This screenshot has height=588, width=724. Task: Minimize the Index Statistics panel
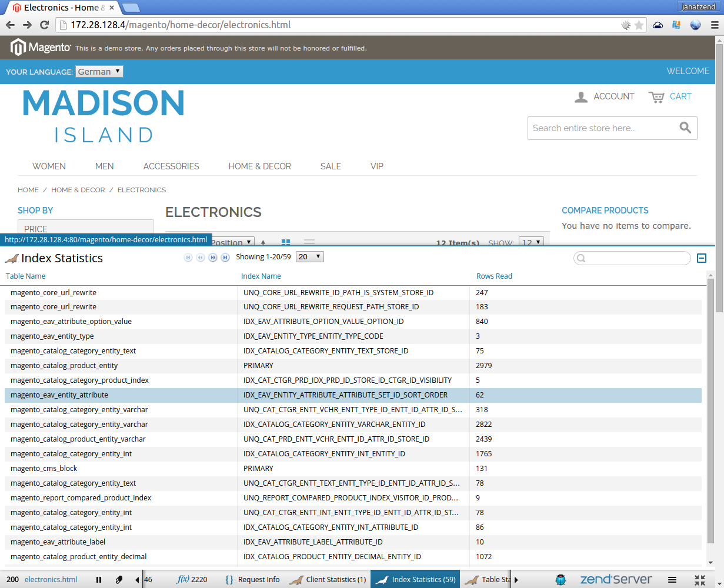click(x=701, y=258)
